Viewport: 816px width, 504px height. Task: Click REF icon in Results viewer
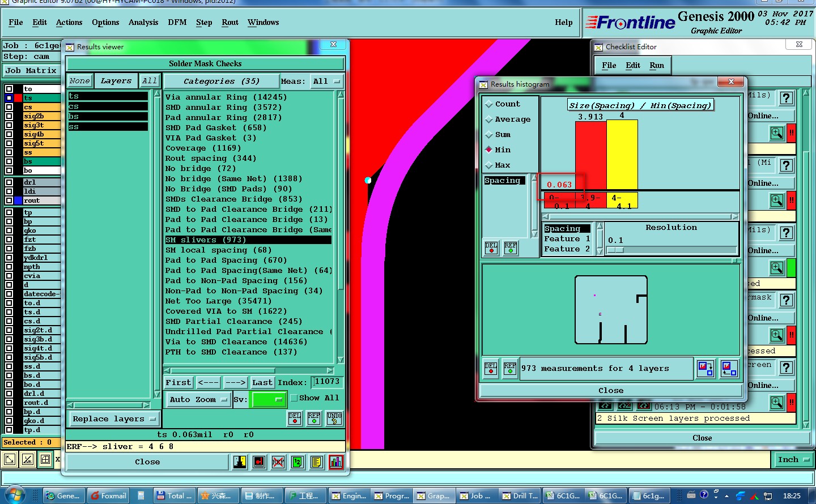click(314, 418)
